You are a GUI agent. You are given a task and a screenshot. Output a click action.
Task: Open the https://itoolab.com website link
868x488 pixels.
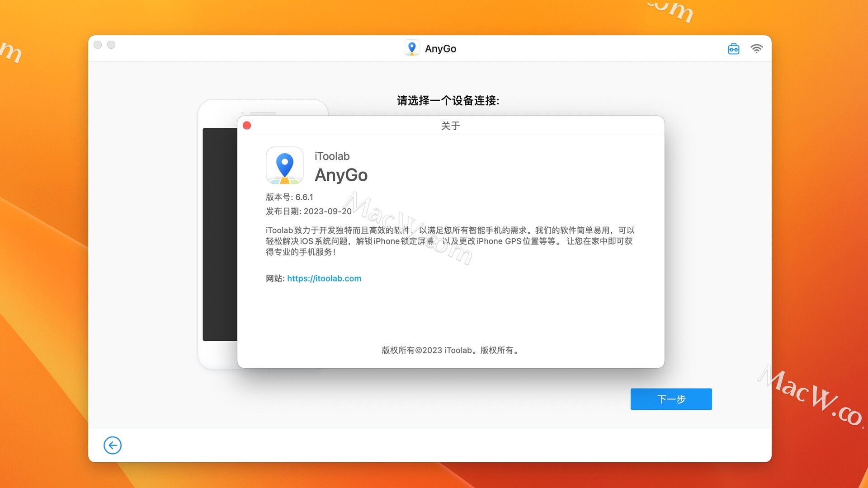(x=324, y=278)
